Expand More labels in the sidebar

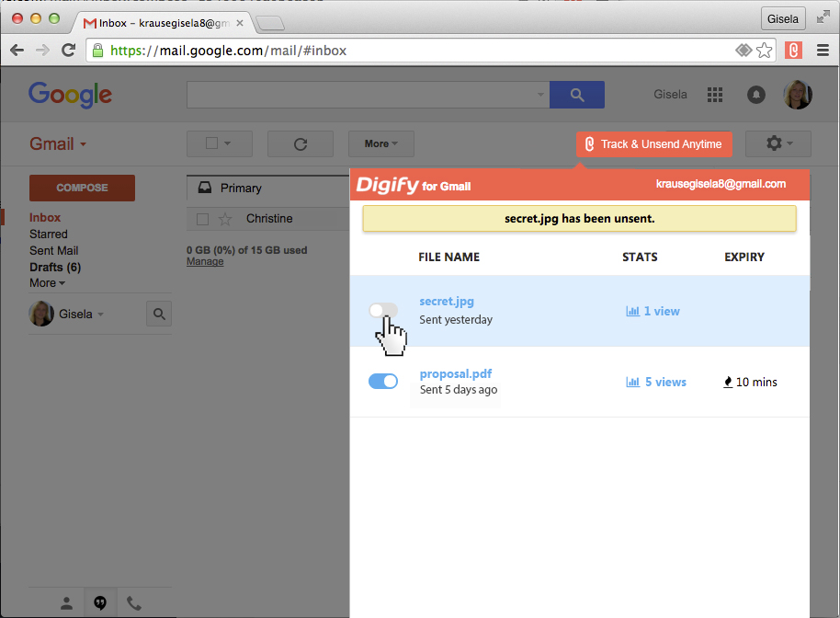(47, 283)
